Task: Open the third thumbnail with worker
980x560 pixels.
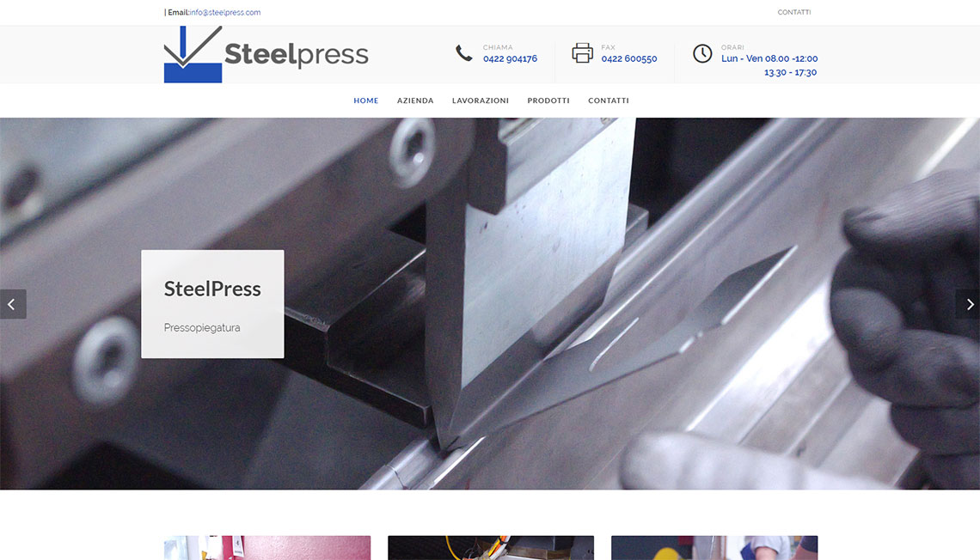Action: click(714, 547)
